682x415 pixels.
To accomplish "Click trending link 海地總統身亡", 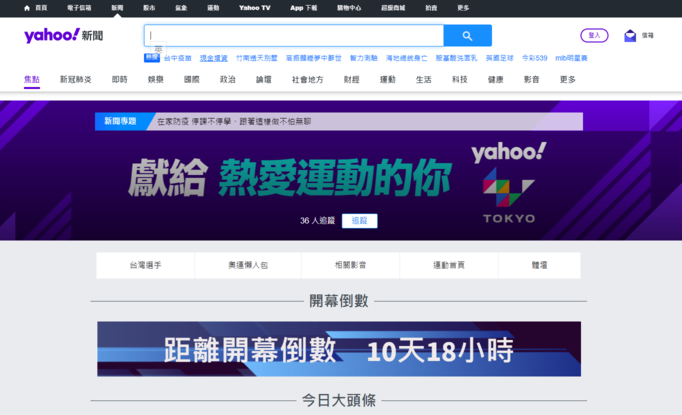I will click(407, 58).
